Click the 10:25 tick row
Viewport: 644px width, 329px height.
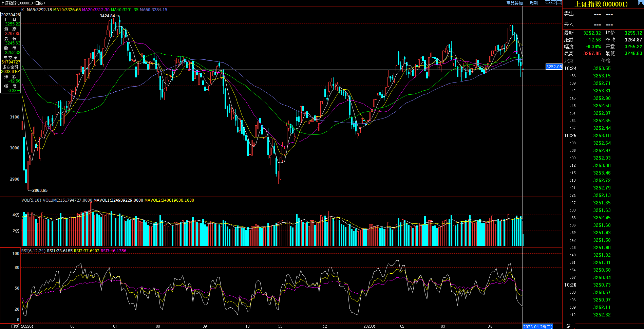tap(603, 135)
